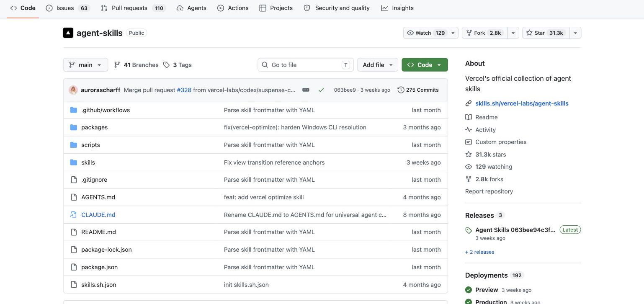
Task: Click Report repository link
Action: click(489, 191)
